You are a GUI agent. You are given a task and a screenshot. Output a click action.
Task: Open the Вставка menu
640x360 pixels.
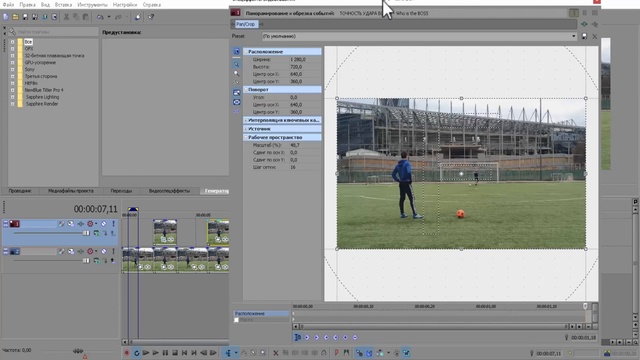(63, 5)
